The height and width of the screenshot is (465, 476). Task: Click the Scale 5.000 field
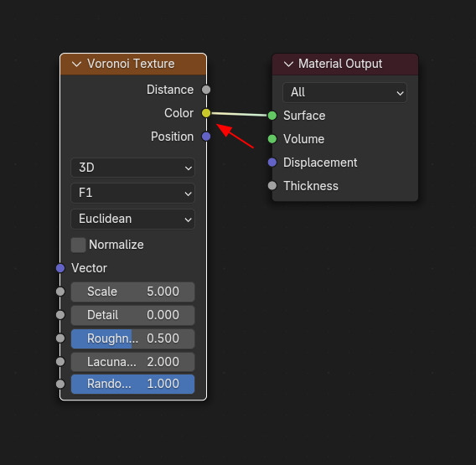pos(132,292)
